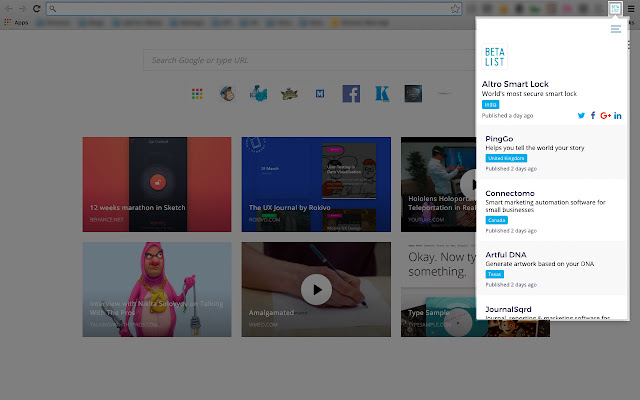The width and height of the screenshot is (640, 400).
Task: Click the blue tag under Altro Smart Lock
Action: click(x=490, y=105)
